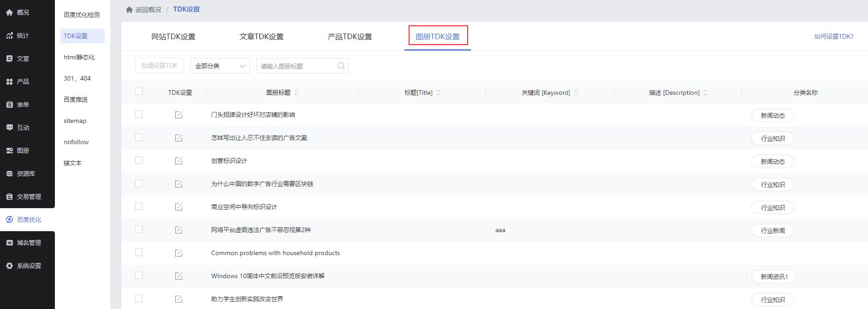Open nofollow in submenu
868x309 pixels.
click(x=76, y=142)
